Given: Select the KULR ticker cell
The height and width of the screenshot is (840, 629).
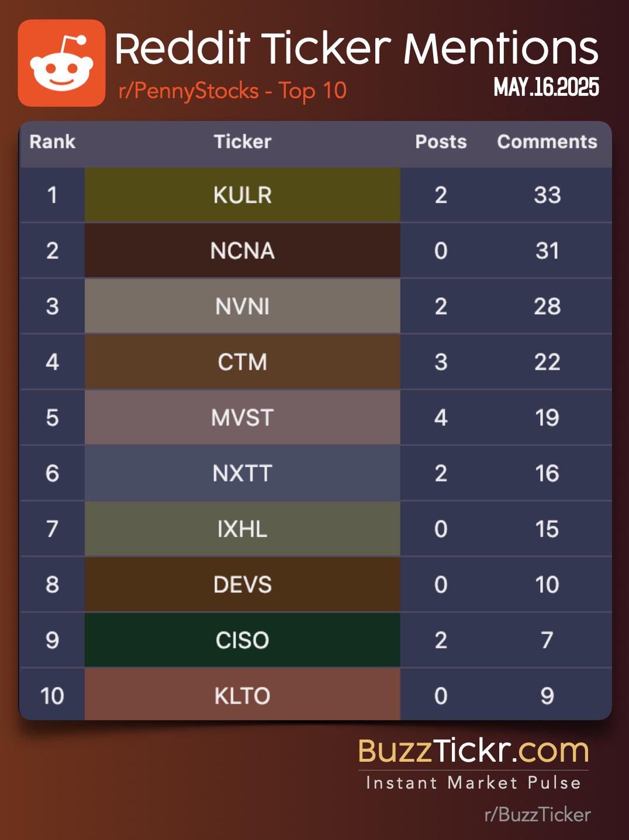Looking at the screenshot, I should coord(243,195).
